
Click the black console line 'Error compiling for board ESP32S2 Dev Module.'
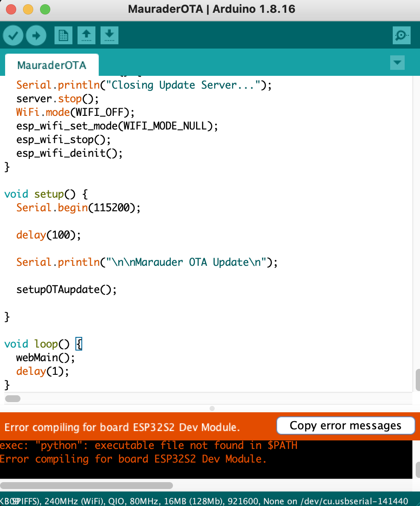pos(133,459)
